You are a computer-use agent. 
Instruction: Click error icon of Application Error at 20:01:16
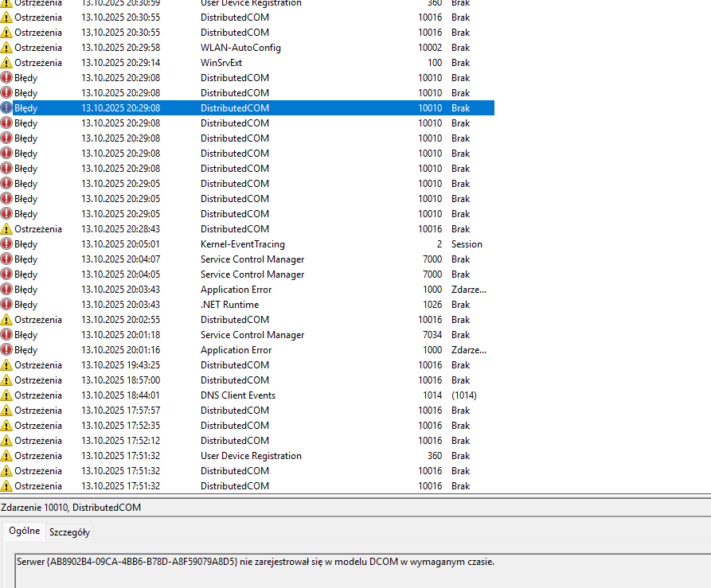click(x=6, y=350)
